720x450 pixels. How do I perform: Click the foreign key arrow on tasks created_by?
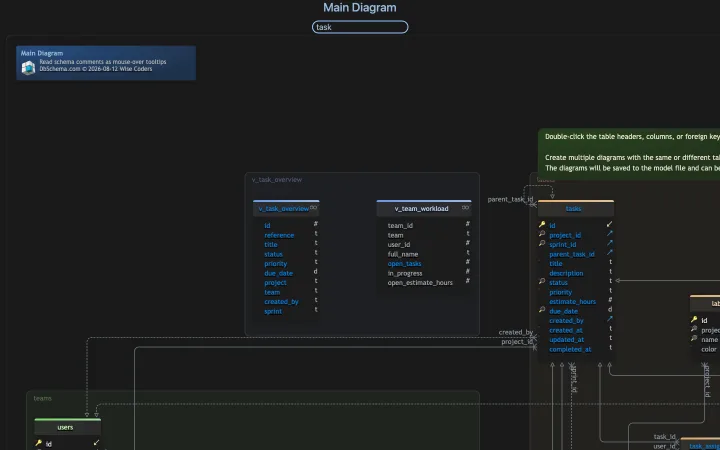[x=609, y=319]
